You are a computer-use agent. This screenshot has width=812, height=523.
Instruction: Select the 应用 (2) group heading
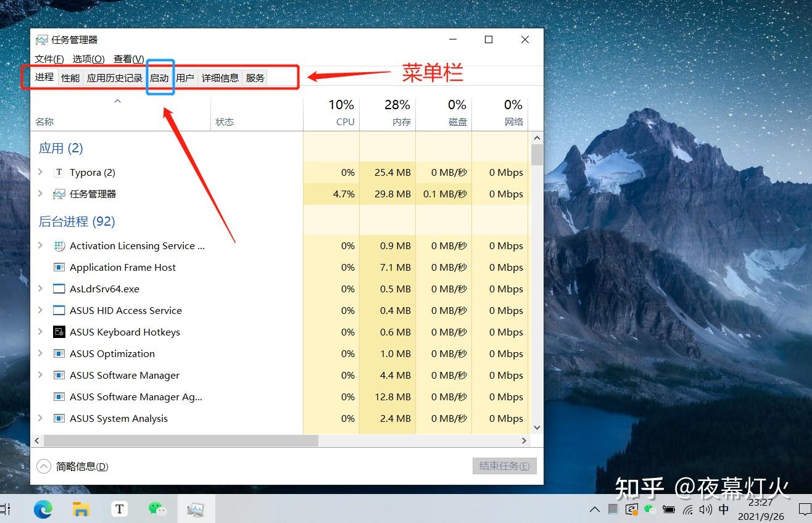tap(61, 148)
